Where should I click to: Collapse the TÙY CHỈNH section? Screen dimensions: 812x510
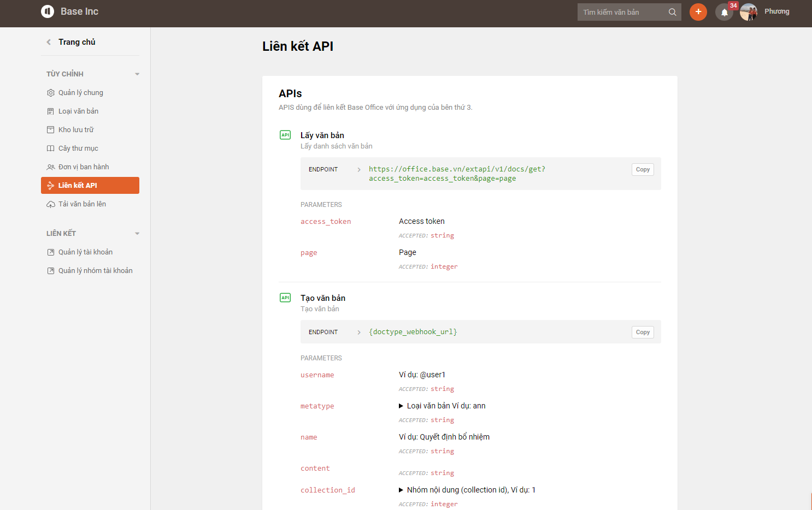tap(137, 74)
